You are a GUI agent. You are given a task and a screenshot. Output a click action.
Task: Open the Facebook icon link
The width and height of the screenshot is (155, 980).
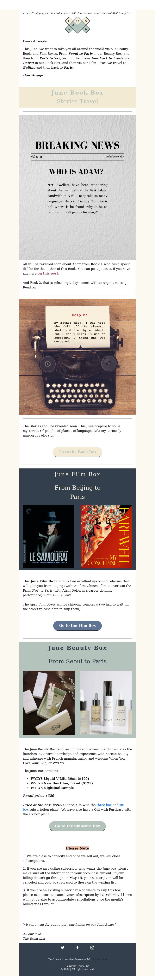(77, 947)
